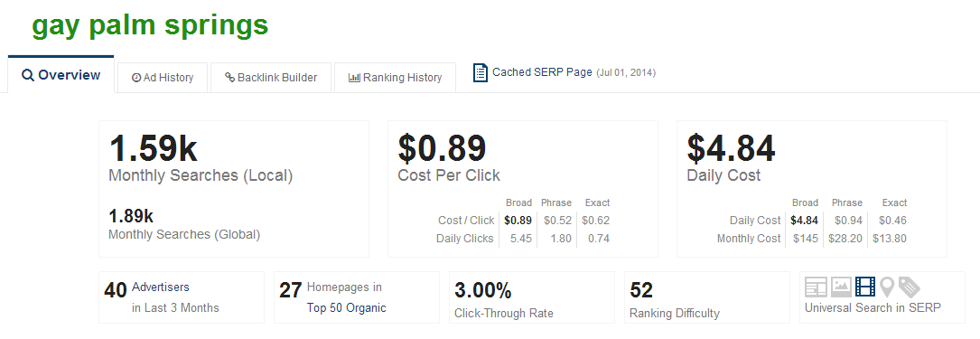The image size is (980, 339).
Task: Go to the Ranking History tab
Action: click(x=395, y=78)
